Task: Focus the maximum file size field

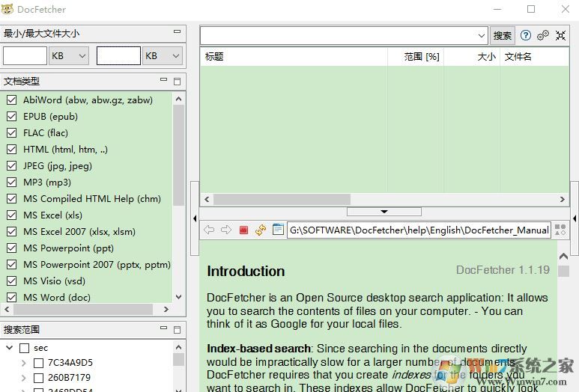Action: pyautogui.click(x=118, y=56)
